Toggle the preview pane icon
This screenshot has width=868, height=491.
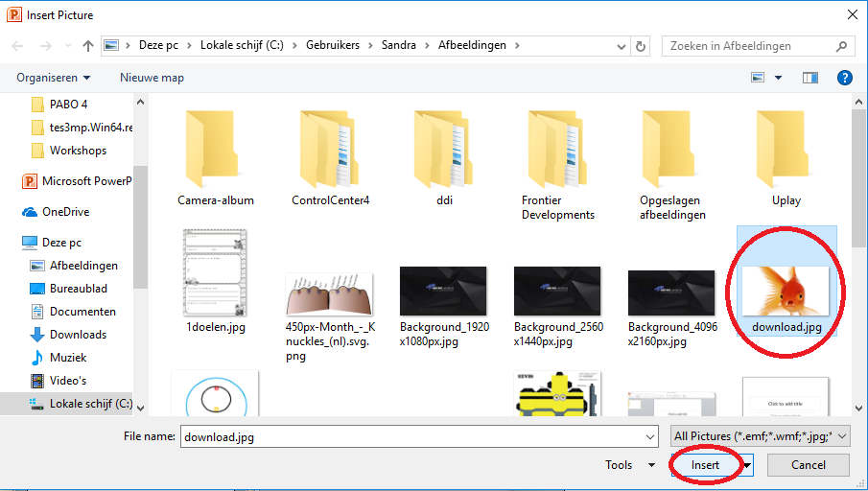click(810, 78)
